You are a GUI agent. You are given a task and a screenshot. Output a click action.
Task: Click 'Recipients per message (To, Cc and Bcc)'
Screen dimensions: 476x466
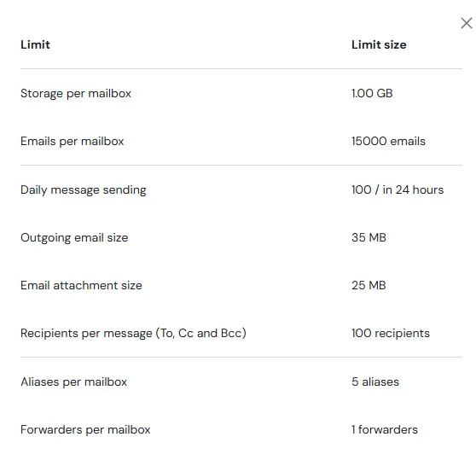133,334
